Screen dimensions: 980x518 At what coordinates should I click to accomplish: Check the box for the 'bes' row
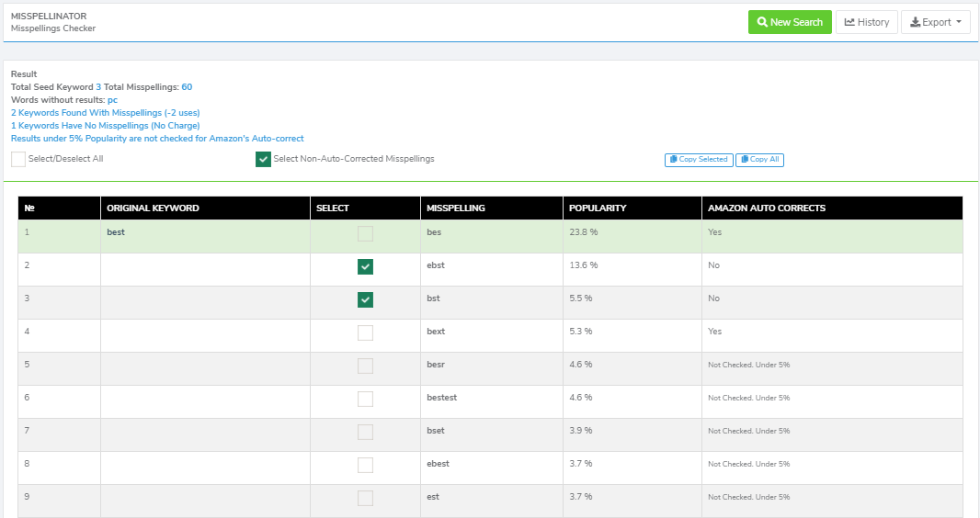[x=365, y=233]
